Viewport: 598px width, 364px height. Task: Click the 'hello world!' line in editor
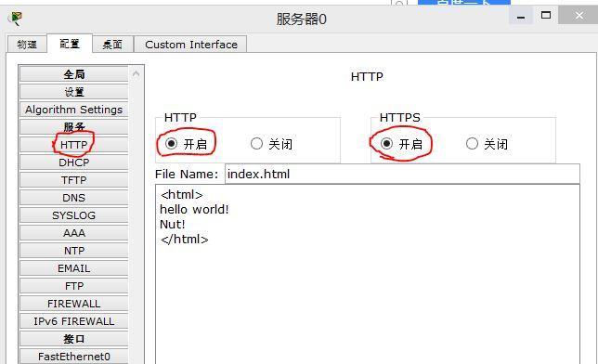[194, 209]
